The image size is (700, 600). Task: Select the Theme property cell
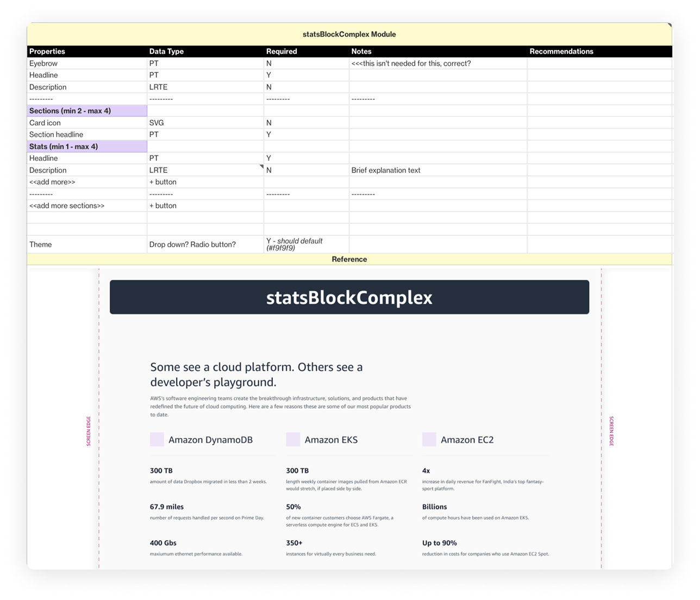coord(87,244)
